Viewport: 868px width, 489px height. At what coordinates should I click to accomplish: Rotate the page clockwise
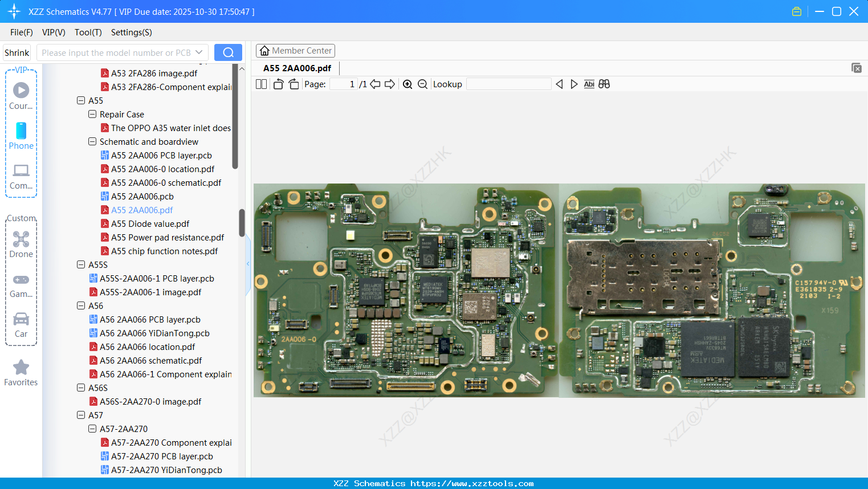point(294,84)
